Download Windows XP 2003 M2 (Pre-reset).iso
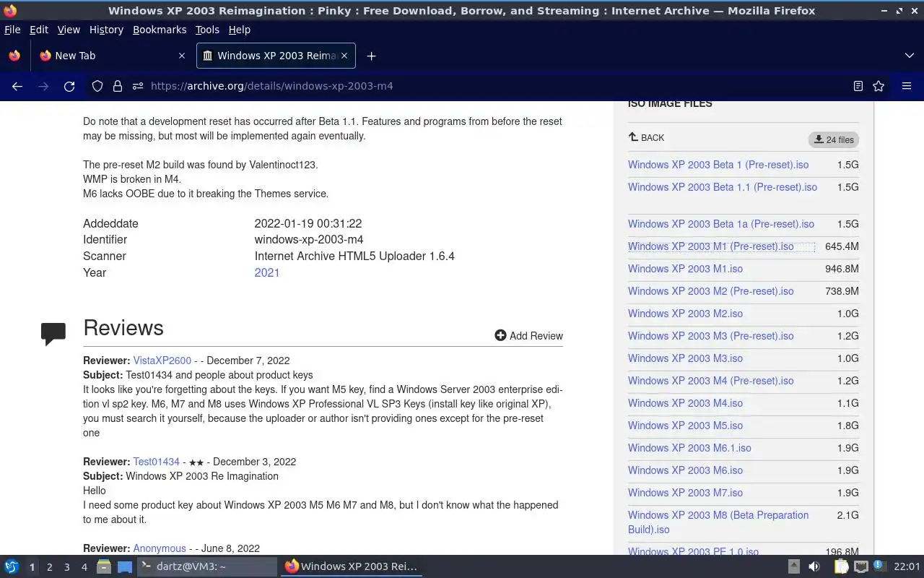This screenshot has height=578, width=924. 711,291
